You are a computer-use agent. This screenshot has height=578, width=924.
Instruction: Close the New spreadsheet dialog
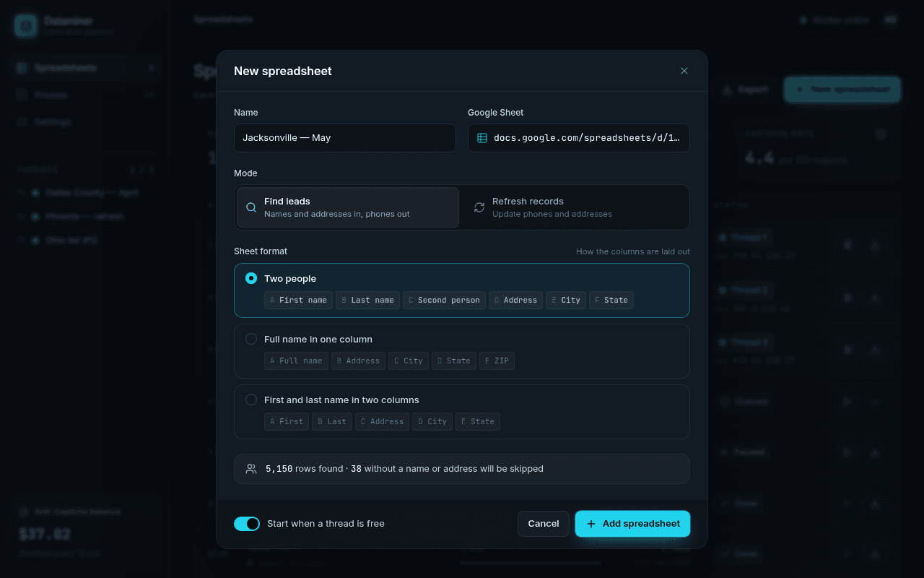(x=684, y=71)
